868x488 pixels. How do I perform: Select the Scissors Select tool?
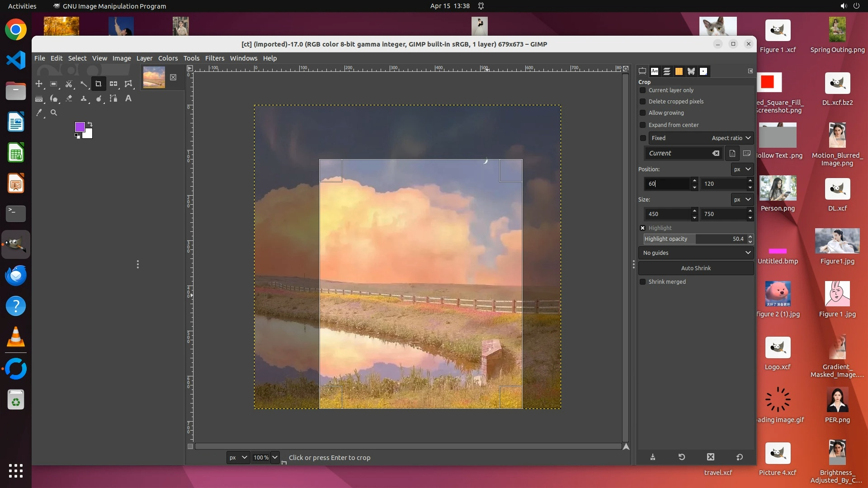tap(69, 84)
